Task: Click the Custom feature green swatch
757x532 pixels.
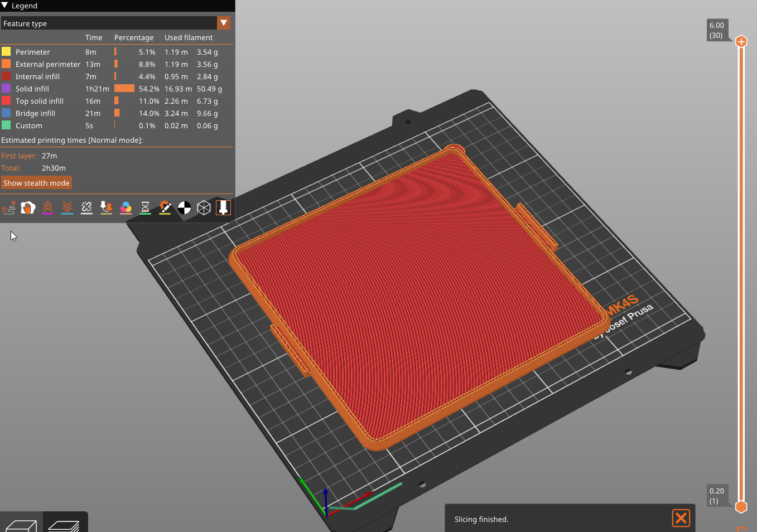Action: (6, 125)
